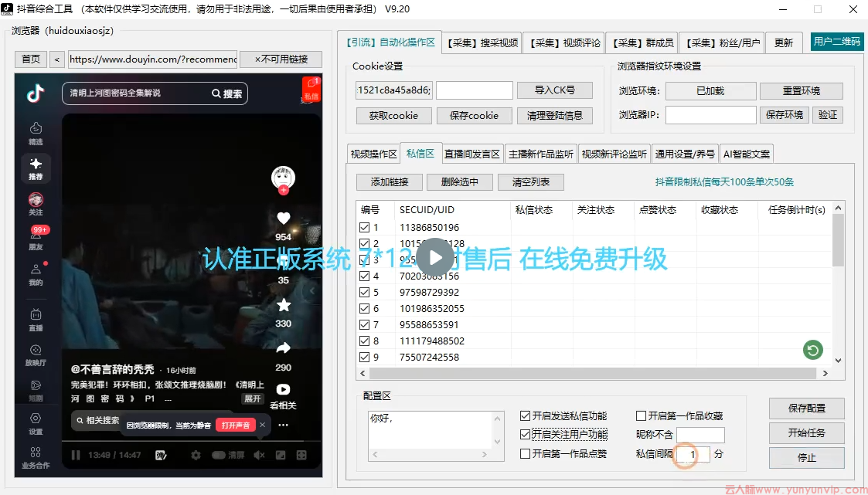Open the 【采集】群成员 tab
The width and height of the screenshot is (868, 495).
pyautogui.click(x=642, y=42)
